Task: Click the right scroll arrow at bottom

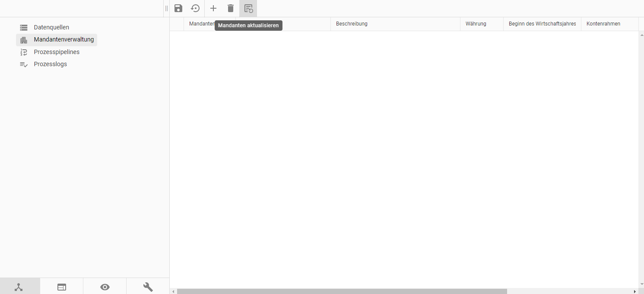Action: click(x=634, y=291)
